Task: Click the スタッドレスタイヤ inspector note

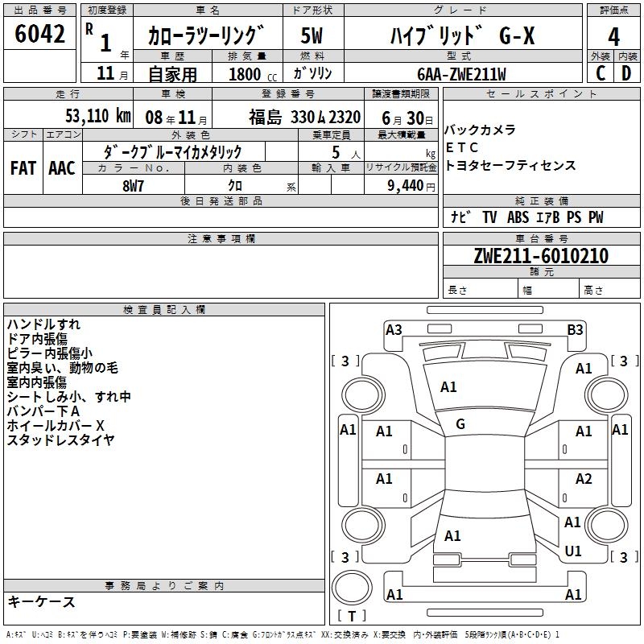Action: click(x=61, y=440)
